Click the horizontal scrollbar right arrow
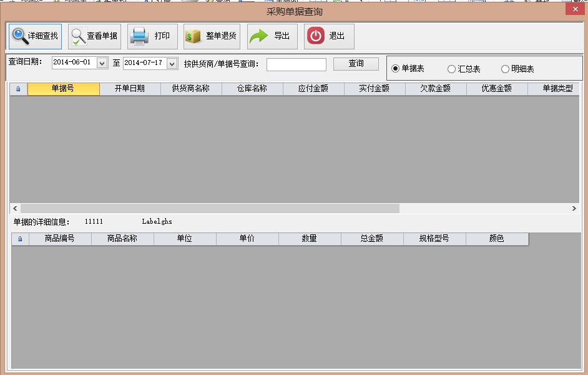Image resolution: width=588 pixels, height=375 pixels. 574,208
